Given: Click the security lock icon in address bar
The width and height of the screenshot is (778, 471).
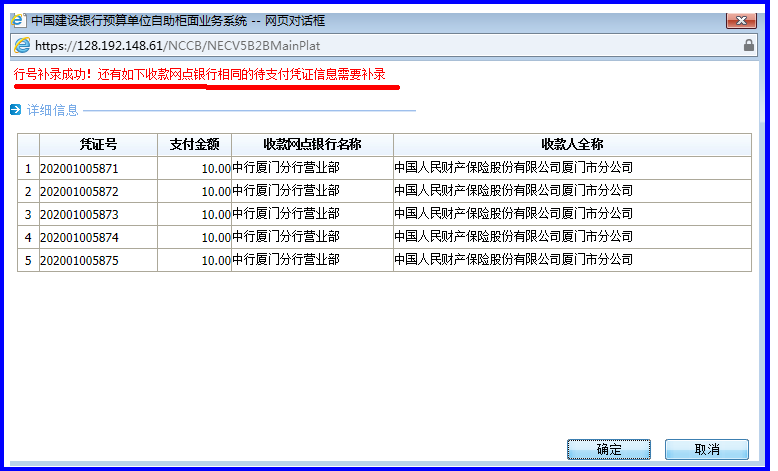Looking at the screenshot, I should click(749, 45).
